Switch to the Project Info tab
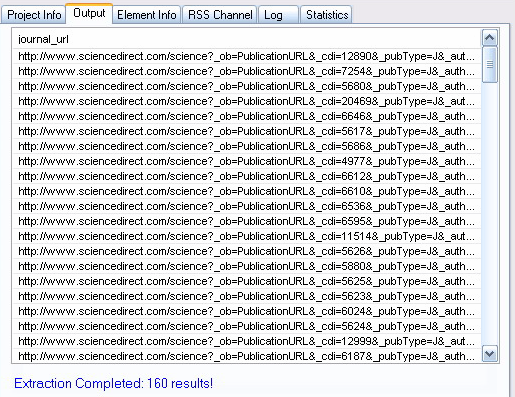The height and width of the screenshot is (397, 515). [x=34, y=15]
